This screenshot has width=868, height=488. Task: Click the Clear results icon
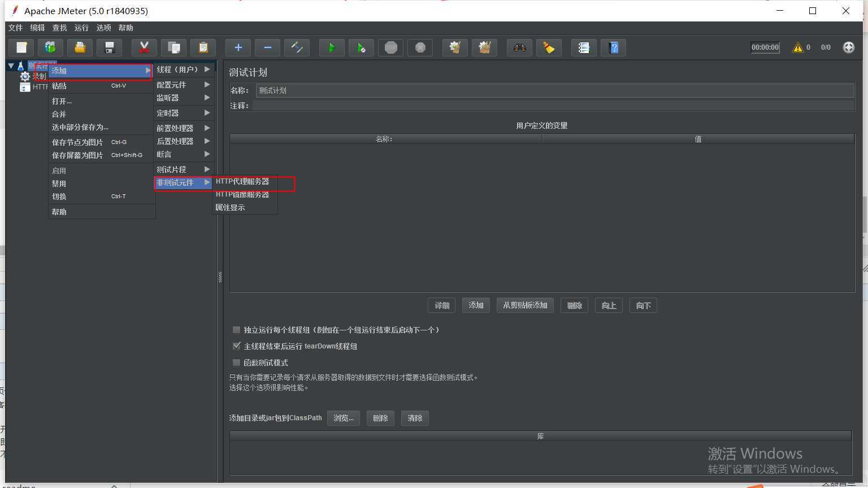tap(455, 48)
